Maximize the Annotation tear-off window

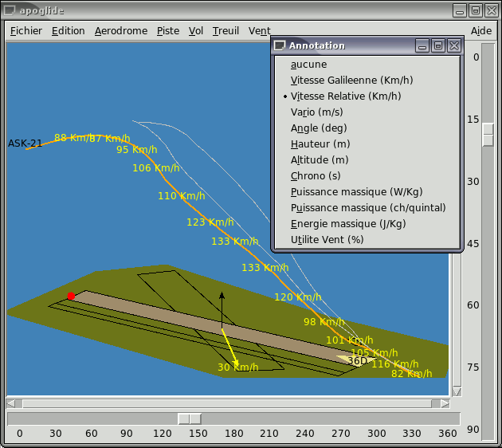tap(438, 46)
